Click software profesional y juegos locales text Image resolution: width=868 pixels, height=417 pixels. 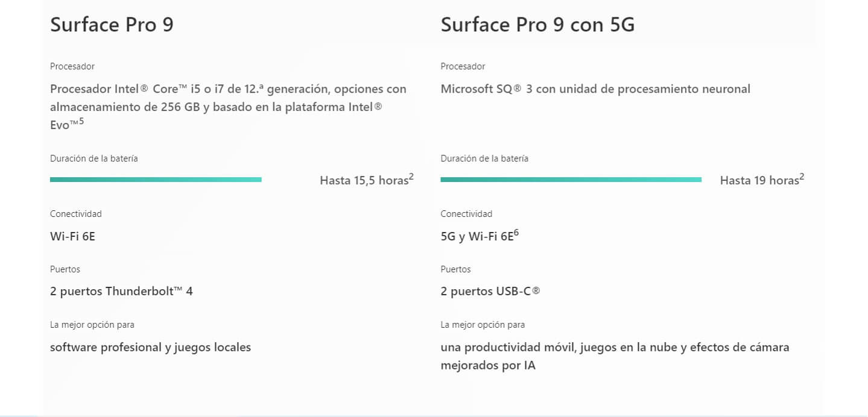[150, 348]
